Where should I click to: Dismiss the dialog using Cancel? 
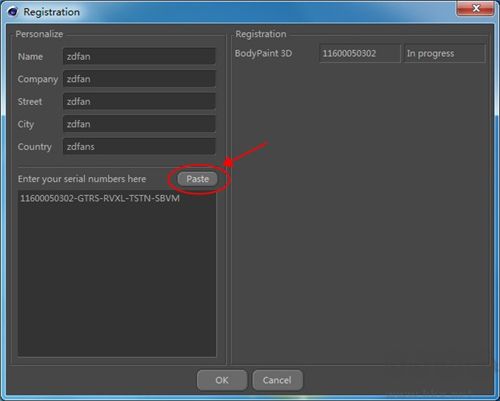(277, 380)
